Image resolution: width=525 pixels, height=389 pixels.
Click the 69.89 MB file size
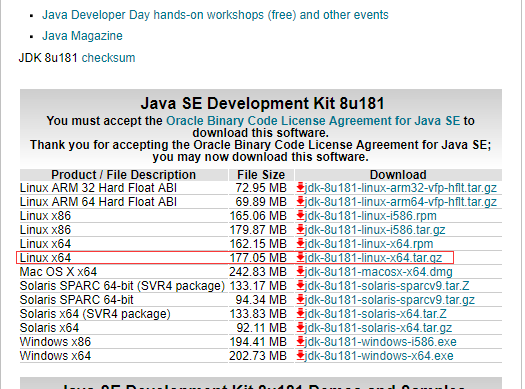pyautogui.click(x=261, y=202)
